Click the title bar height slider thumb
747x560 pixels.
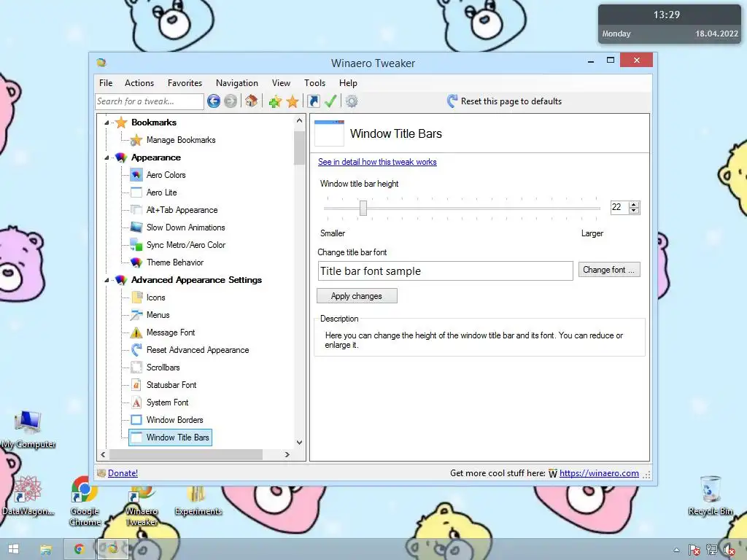[363, 208]
